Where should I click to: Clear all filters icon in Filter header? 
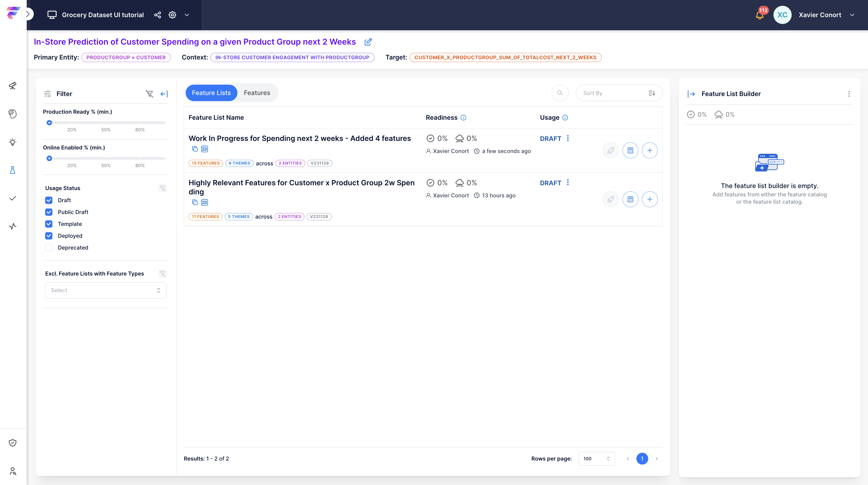click(x=150, y=94)
